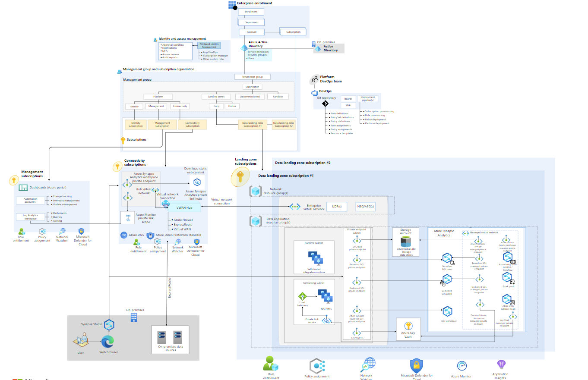The height and width of the screenshot is (380, 588).
Task: Click the Git repository diamond icon
Action: point(326,104)
